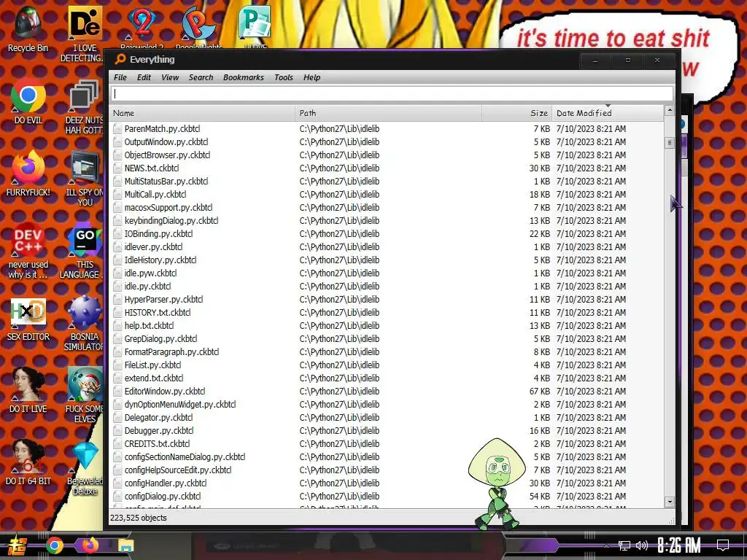747x560 pixels.
Task: Open the Edit menu
Action: pyautogui.click(x=144, y=77)
